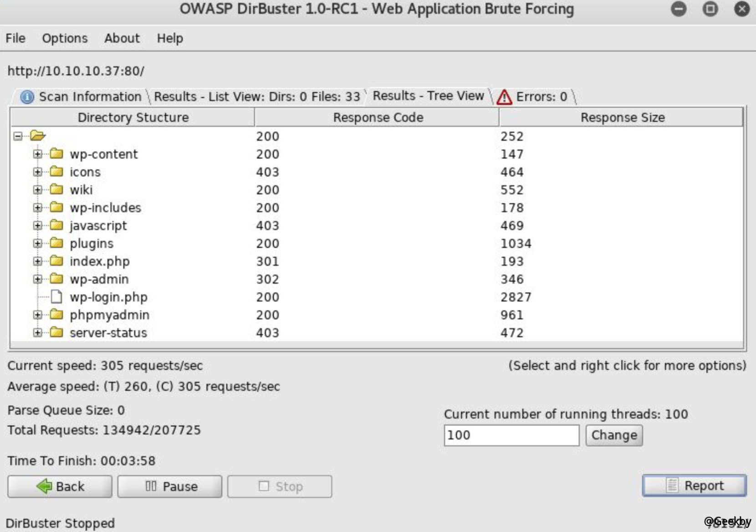Expand the wp-includes tree node

pos(38,208)
